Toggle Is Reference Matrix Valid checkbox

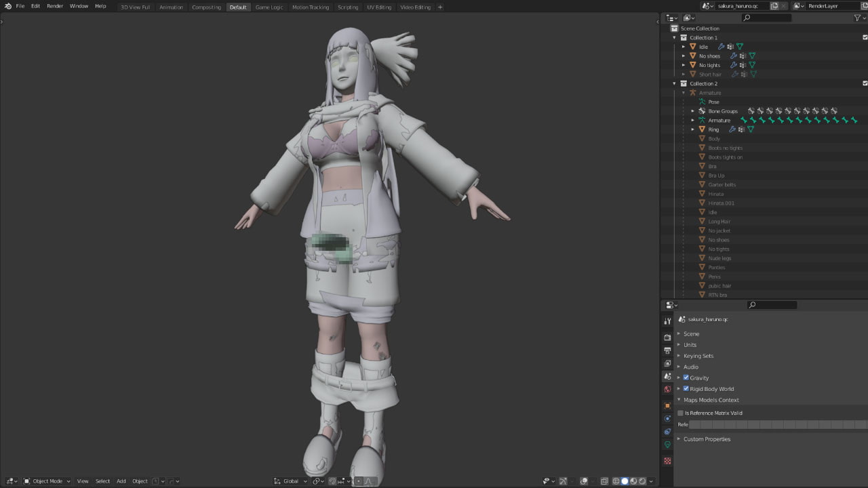point(681,413)
